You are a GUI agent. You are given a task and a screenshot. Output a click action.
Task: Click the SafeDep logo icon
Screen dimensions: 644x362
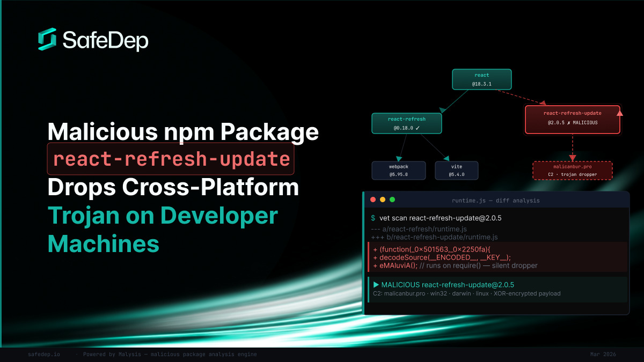(48, 39)
